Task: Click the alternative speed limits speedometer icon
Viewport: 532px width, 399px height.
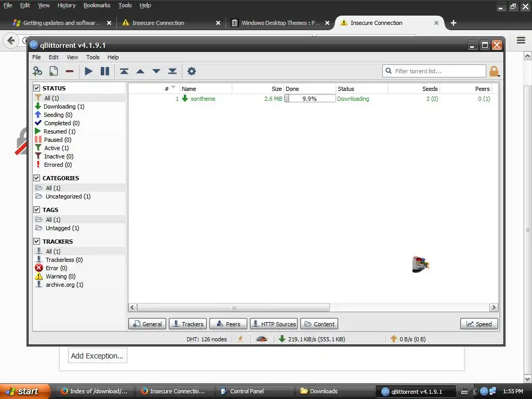Action: pos(262,339)
